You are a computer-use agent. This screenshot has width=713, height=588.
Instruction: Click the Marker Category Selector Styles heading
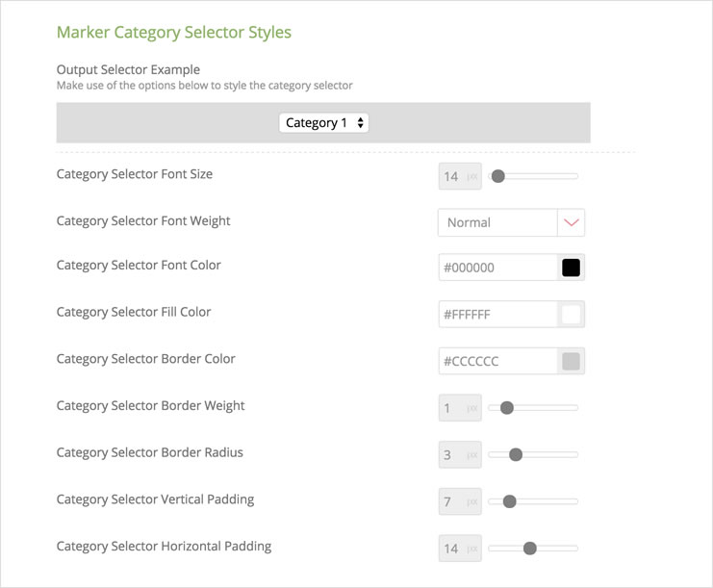tap(174, 33)
